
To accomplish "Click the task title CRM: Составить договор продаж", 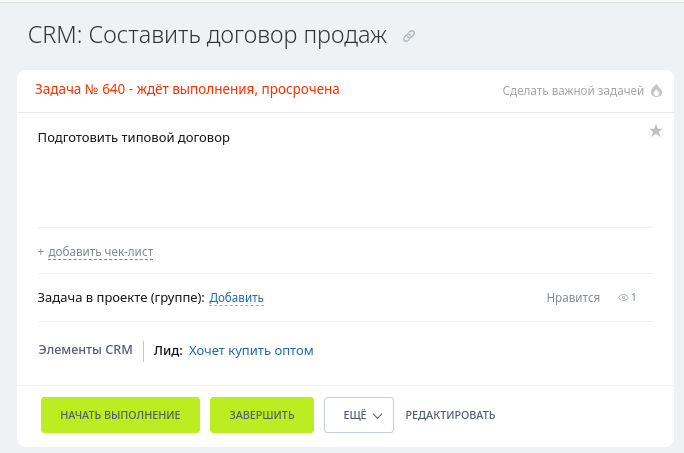I will pos(207,35).
